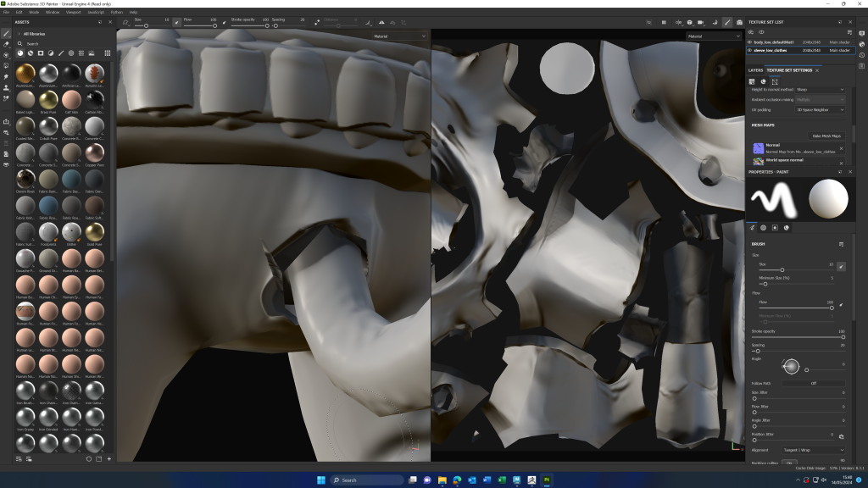Click the Follow Path Off button
868x488 pixels.
(x=813, y=383)
